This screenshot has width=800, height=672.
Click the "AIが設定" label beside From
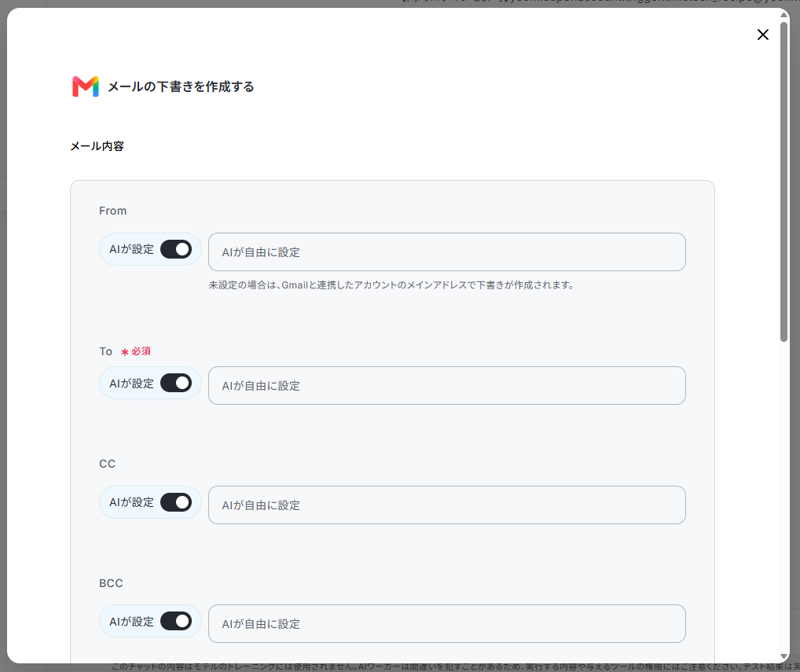pyautogui.click(x=132, y=249)
